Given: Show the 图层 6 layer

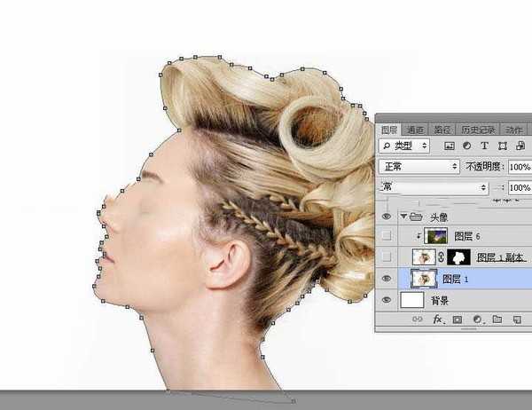Looking at the screenshot, I should pyautogui.click(x=387, y=236).
